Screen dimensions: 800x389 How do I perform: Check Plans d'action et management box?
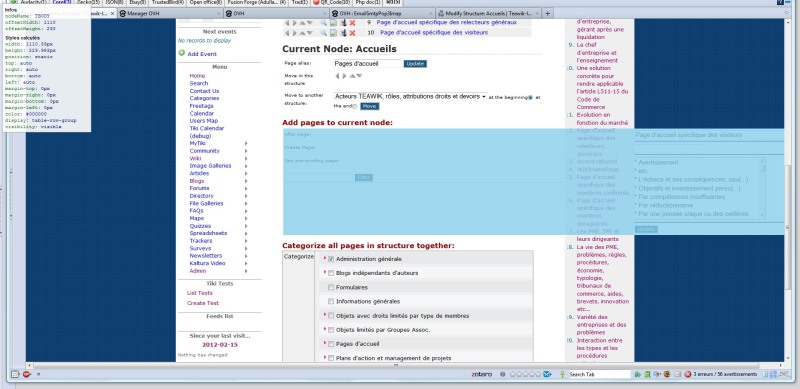331,358
